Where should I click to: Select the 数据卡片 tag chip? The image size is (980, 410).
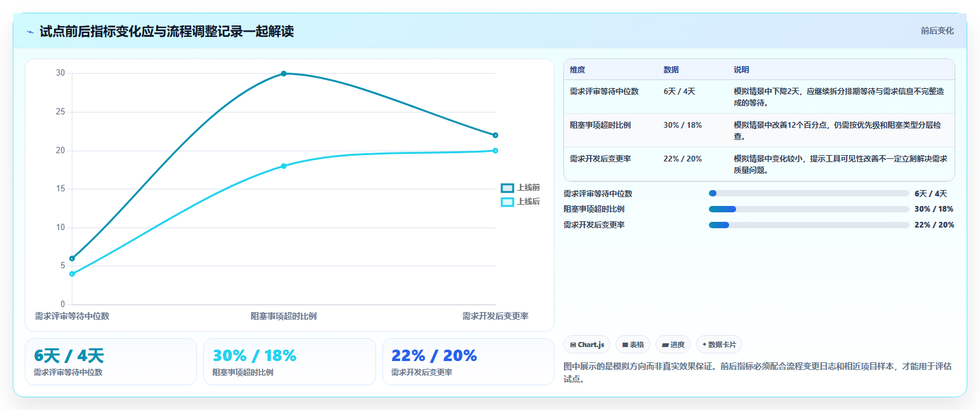(719, 345)
